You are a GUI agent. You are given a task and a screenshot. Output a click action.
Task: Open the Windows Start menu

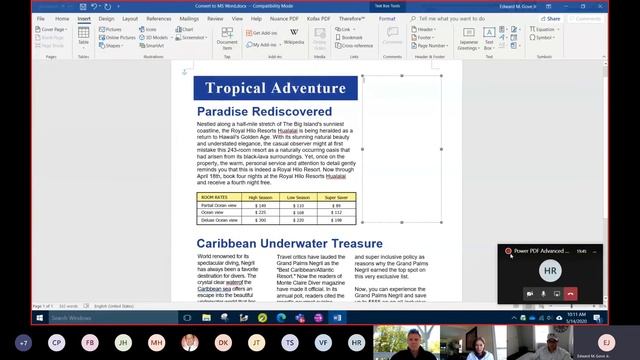pyautogui.click(x=40, y=318)
